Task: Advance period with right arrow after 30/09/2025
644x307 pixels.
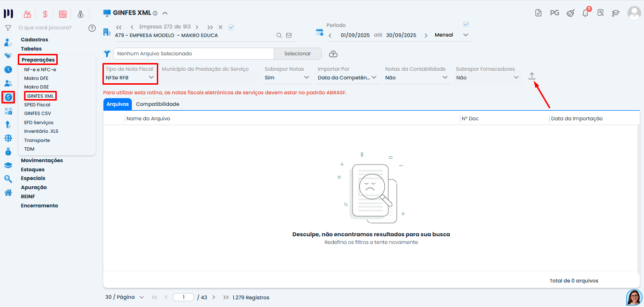Action: (426, 35)
